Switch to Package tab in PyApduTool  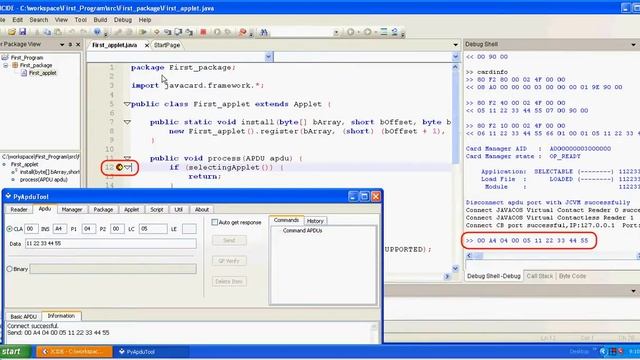coord(103,209)
